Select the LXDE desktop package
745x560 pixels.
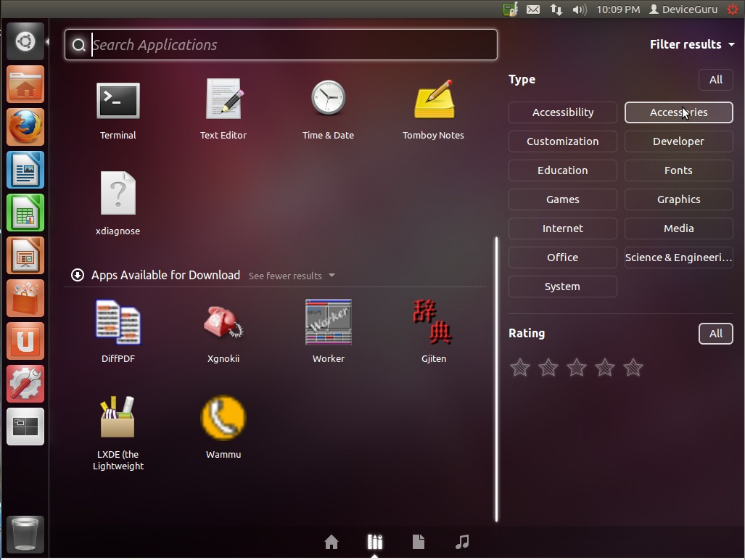[118, 433]
